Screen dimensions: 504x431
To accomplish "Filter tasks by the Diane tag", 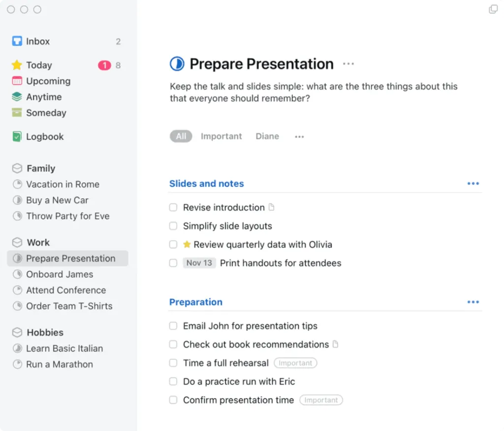I will [267, 136].
